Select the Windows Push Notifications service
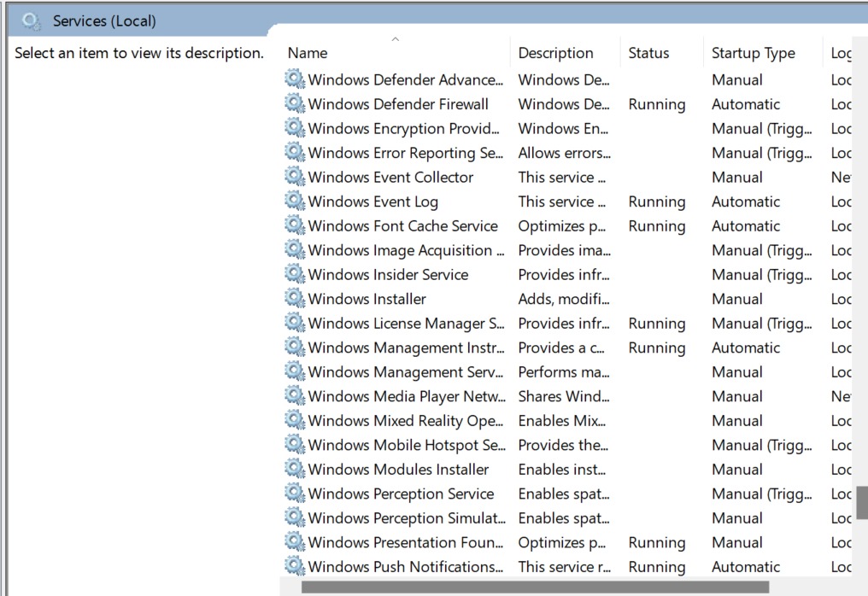This screenshot has width=868, height=596. (405, 567)
